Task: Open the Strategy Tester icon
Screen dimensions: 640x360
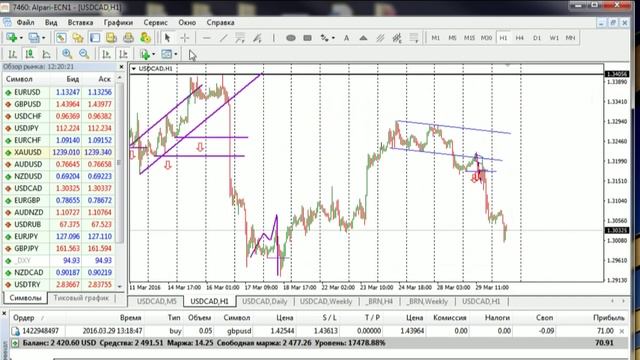Action: pyautogui.click(x=129, y=38)
